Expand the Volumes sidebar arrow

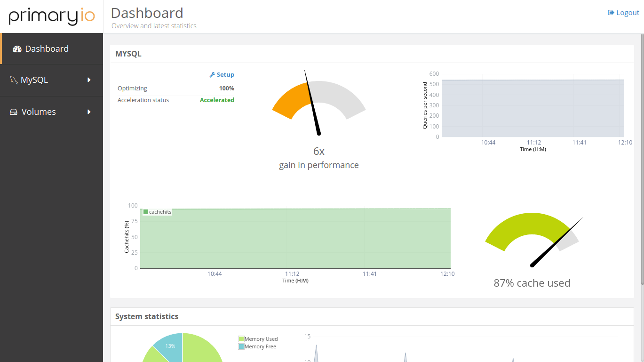click(x=89, y=112)
